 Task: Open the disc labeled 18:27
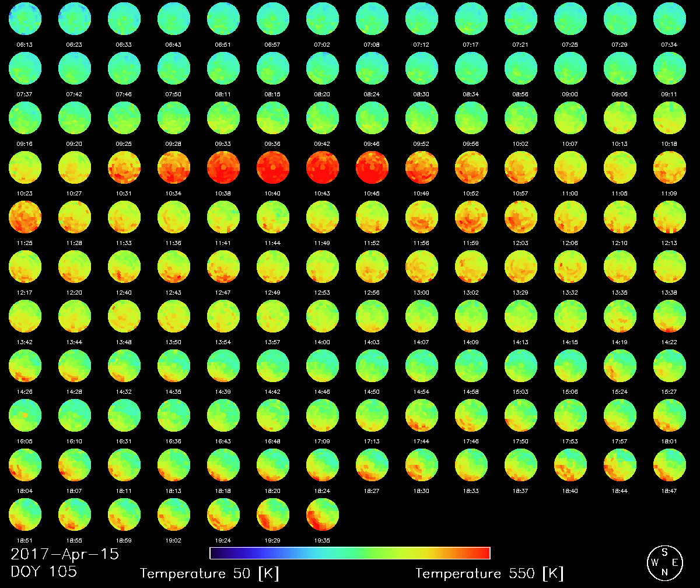372,465
